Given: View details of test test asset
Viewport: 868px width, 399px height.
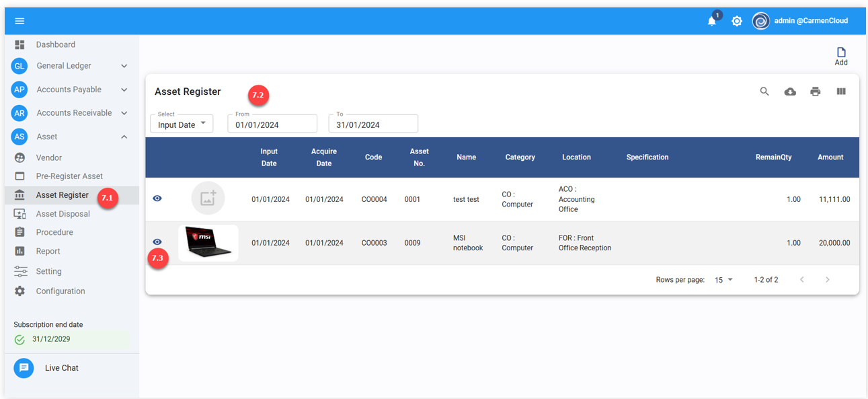Looking at the screenshot, I should click(157, 198).
